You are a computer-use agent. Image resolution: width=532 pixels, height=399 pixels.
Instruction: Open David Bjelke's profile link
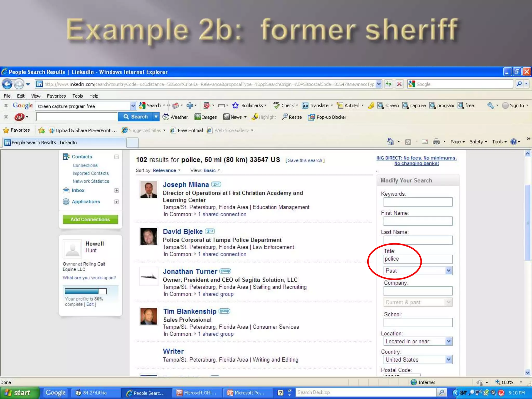point(183,231)
